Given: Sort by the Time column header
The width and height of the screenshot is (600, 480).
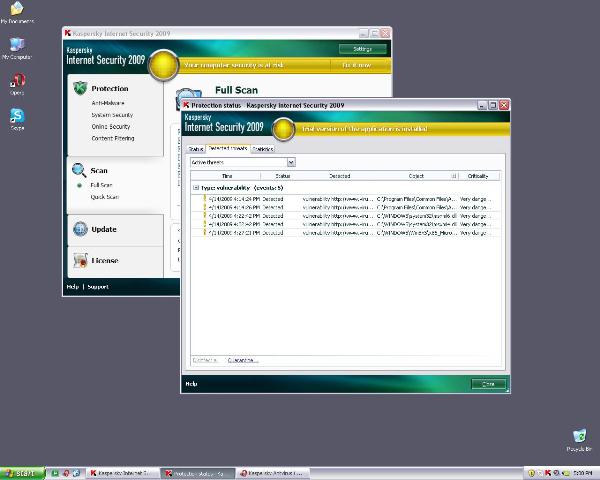Looking at the screenshot, I should click(x=227, y=176).
